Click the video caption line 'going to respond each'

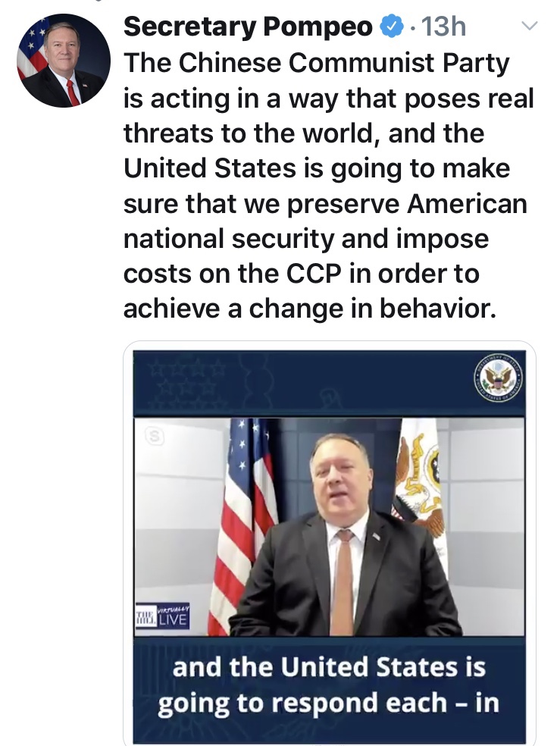coord(328,703)
